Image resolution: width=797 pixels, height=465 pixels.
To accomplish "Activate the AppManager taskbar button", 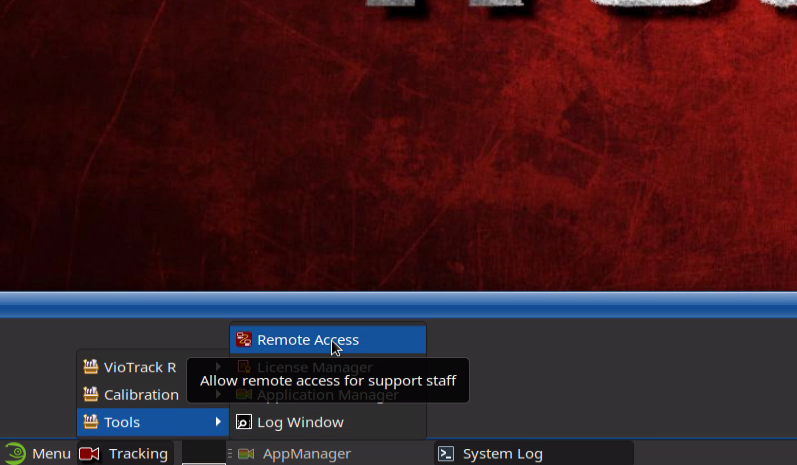I will tap(306, 454).
